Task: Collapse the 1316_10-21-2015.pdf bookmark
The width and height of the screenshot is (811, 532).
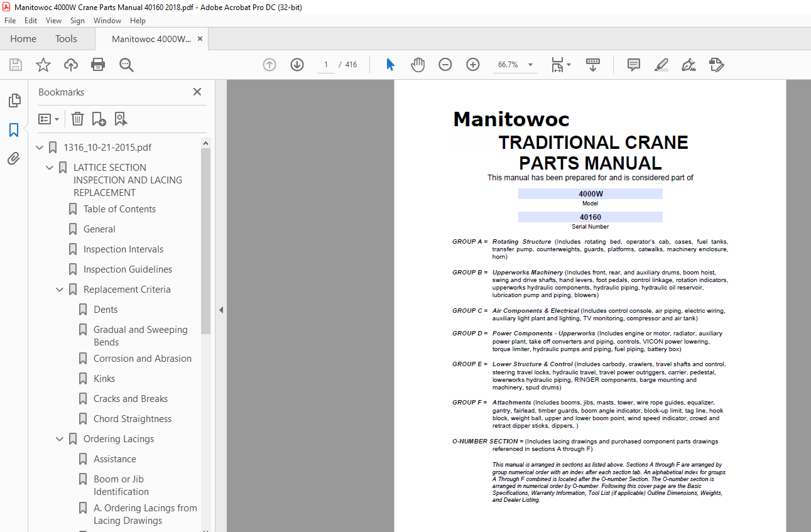Action: click(x=40, y=148)
